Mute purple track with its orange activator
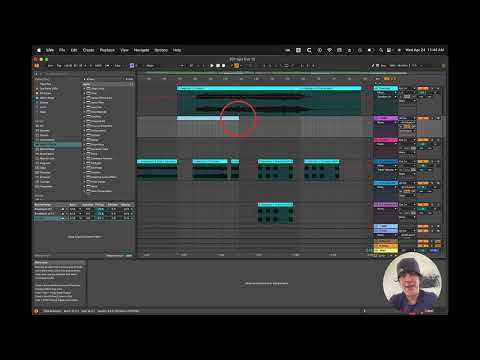 423,205
